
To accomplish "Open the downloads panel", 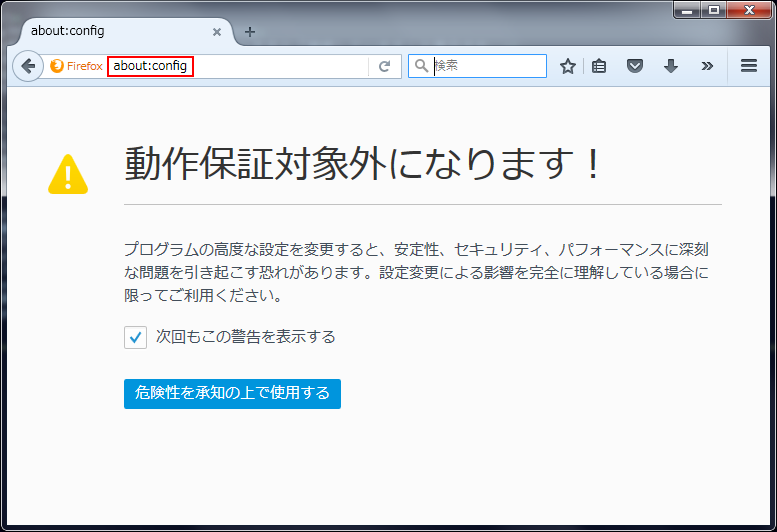I will 670,66.
